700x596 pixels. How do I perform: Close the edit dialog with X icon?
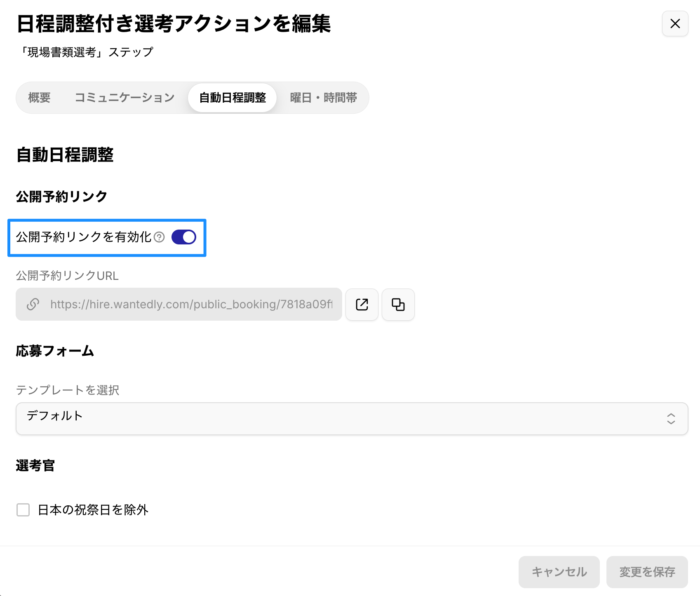pyautogui.click(x=675, y=24)
